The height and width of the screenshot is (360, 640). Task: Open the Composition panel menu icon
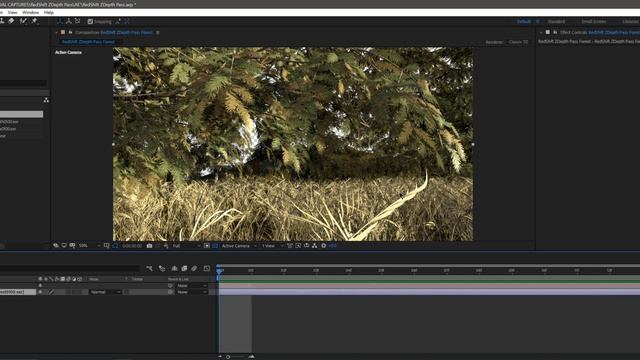[158, 33]
